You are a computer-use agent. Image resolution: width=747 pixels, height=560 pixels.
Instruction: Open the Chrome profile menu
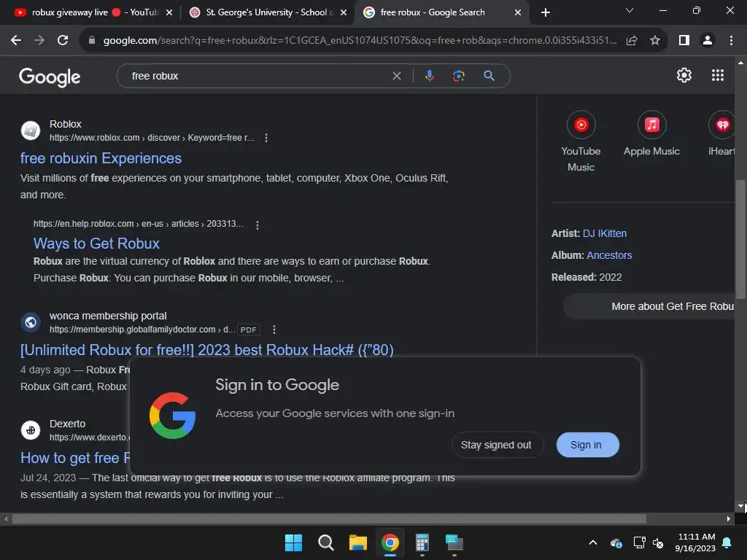[x=708, y=41]
